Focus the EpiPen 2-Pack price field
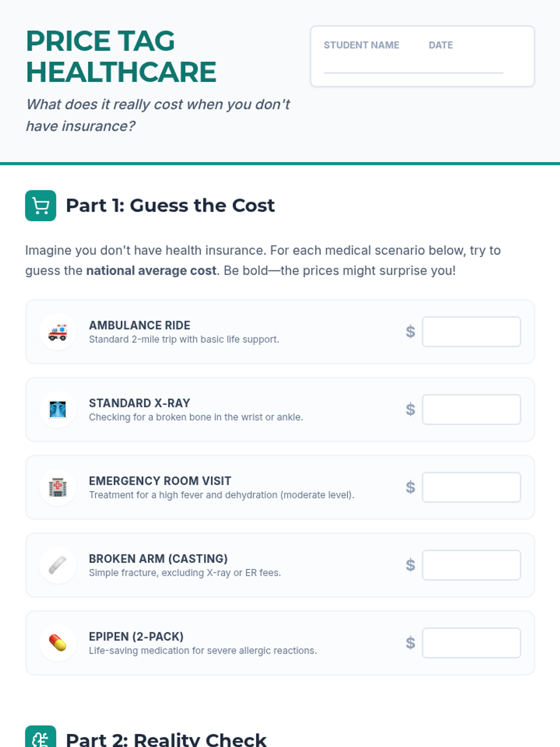This screenshot has height=747, width=560. pyautogui.click(x=471, y=643)
